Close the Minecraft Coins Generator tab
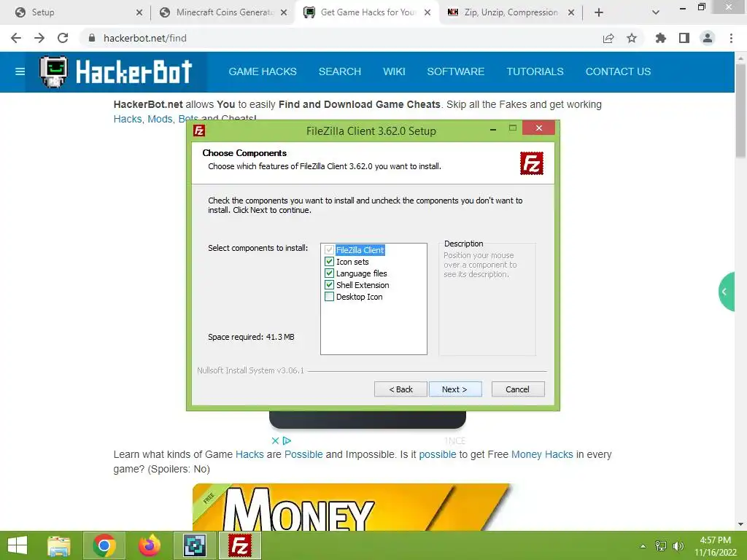The image size is (747, 560). click(284, 12)
